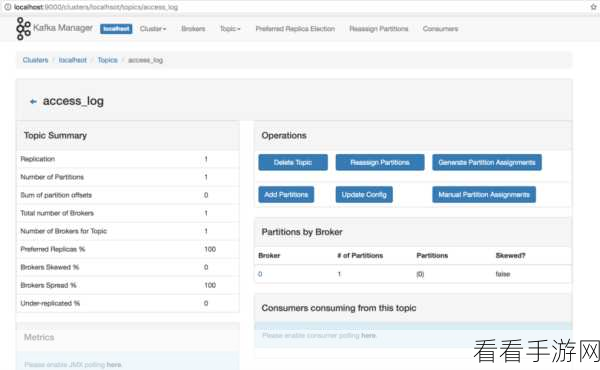The width and height of the screenshot is (600, 370).
Task: Click the Kafka Manager brand text
Action: (x=63, y=28)
